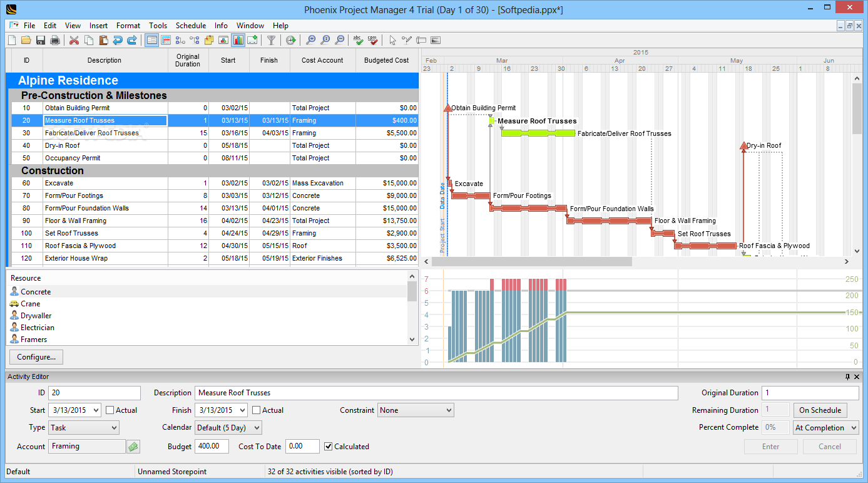Image resolution: width=868 pixels, height=483 pixels.
Task: Click the Fabricate/Deliver Roof Trusses green bar
Action: coord(538,133)
